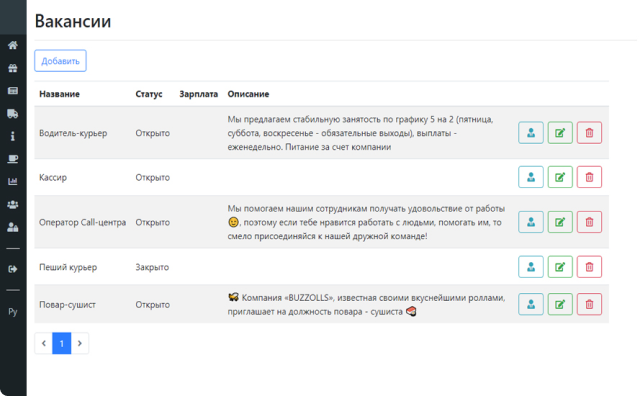The height and width of the screenshot is (396, 640).
Task: Edit the Водитель-курьер vacancy
Action: 560,133
